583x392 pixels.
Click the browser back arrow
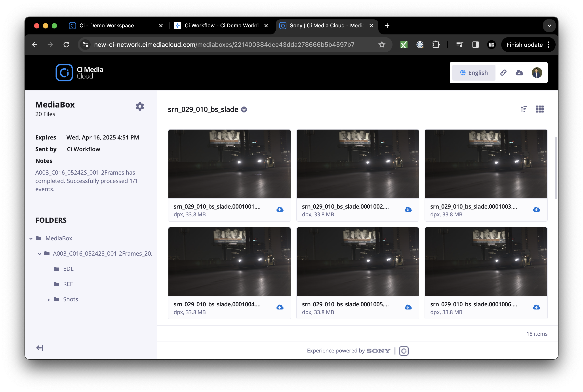(34, 45)
